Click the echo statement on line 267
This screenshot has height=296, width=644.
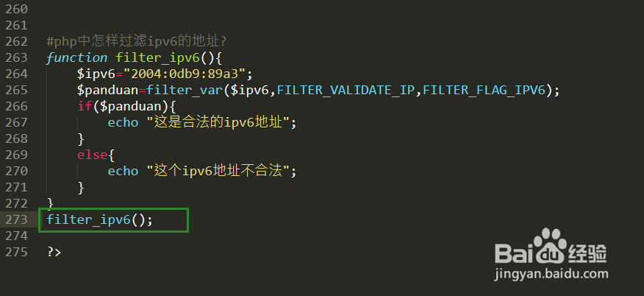[x=123, y=122]
